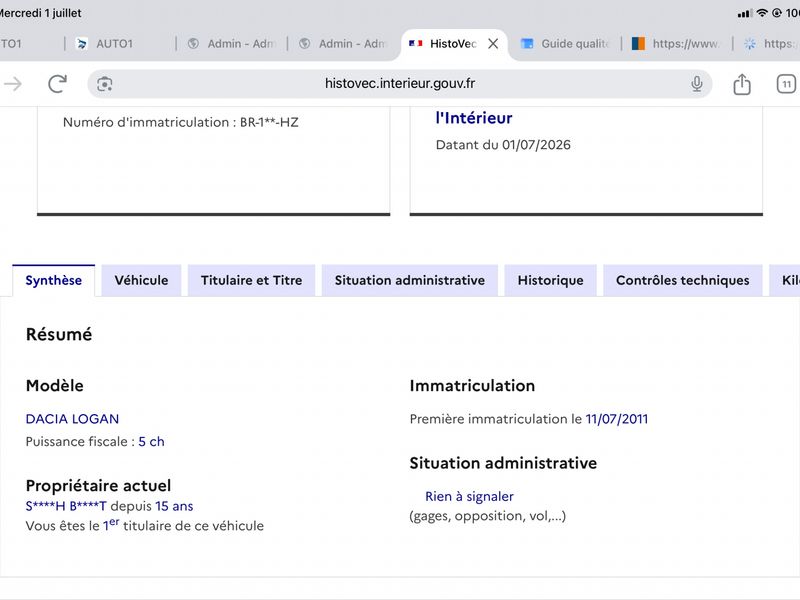Switch to first Admin browser tab
Image resolution: width=800 pixels, height=600 pixels.
pyautogui.click(x=232, y=44)
